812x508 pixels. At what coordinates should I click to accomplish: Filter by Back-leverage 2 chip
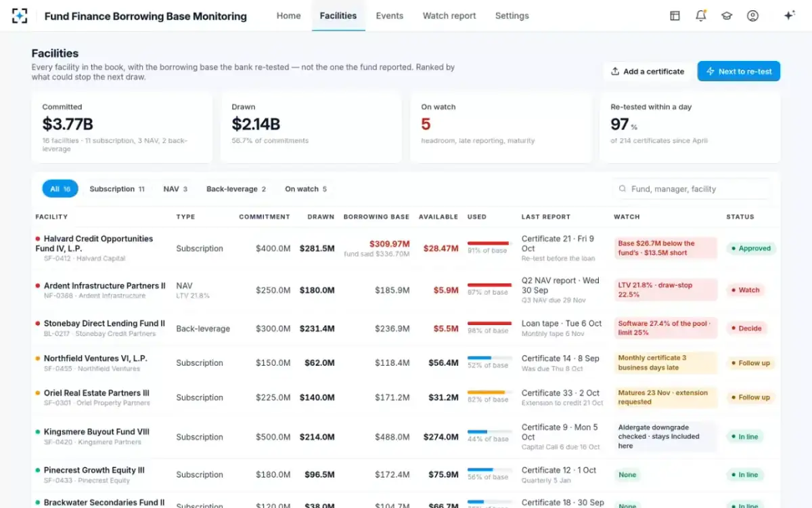[x=236, y=189]
